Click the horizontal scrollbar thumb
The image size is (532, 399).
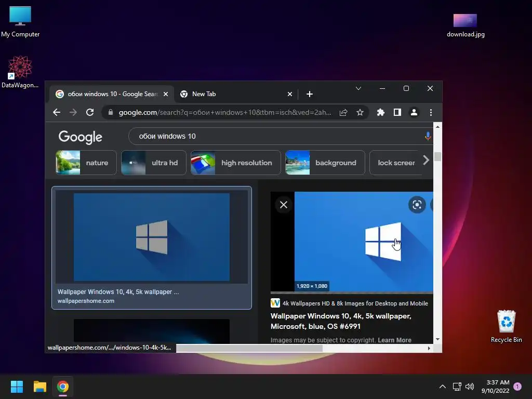[x=249, y=348]
